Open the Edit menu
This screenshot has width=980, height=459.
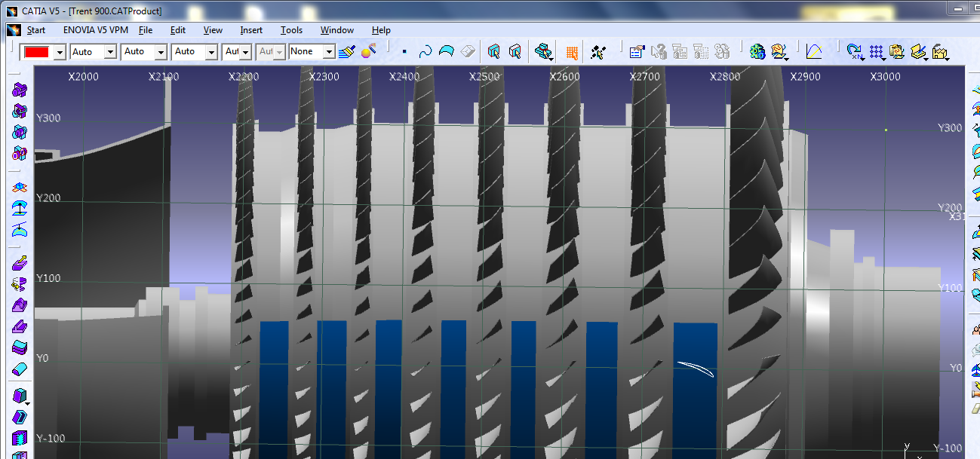(x=178, y=30)
